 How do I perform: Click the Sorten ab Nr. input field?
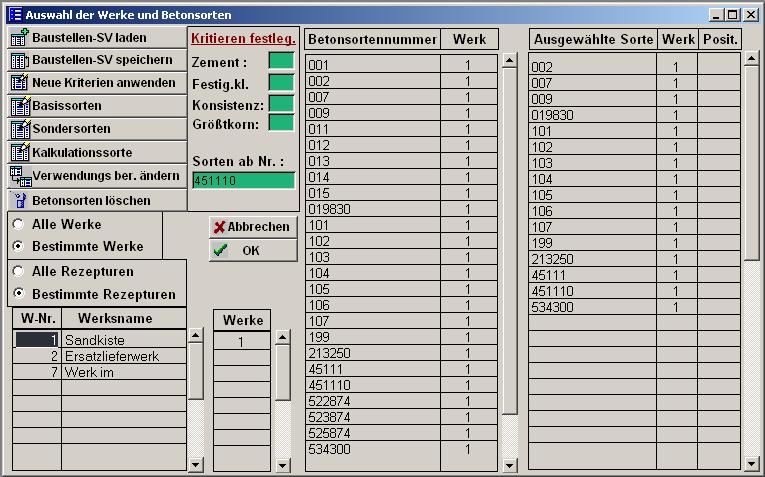tap(243, 181)
